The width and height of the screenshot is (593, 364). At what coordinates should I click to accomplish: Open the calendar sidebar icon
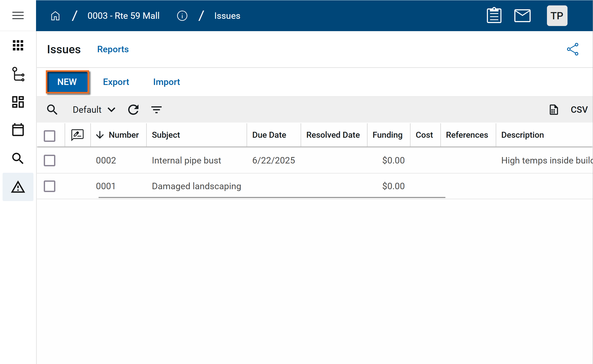coord(18,130)
